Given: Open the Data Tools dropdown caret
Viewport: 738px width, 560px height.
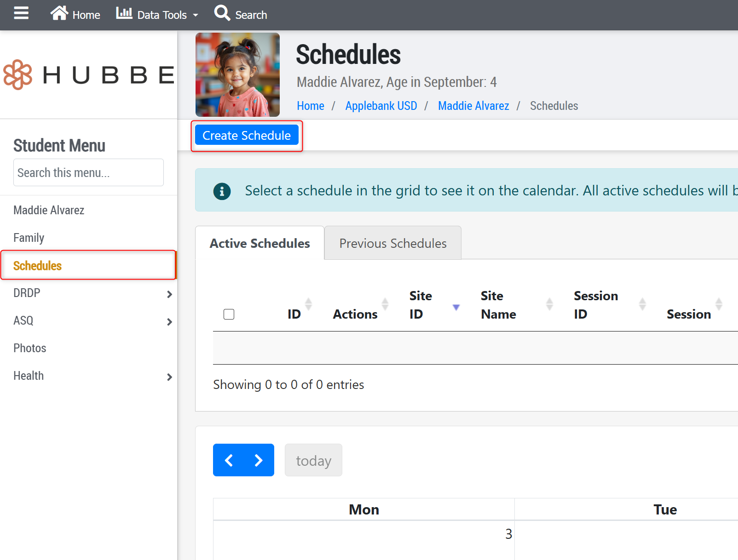Looking at the screenshot, I should coord(196,15).
